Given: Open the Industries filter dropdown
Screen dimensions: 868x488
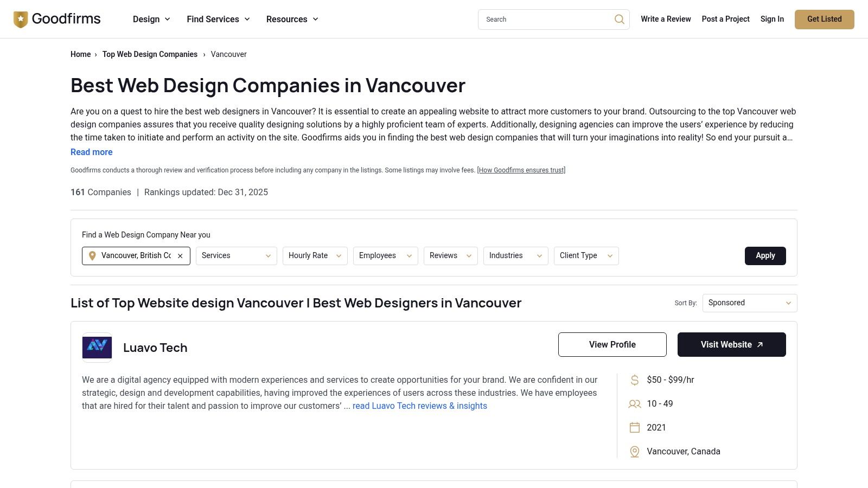Looking at the screenshot, I should (x=515, y=255).
